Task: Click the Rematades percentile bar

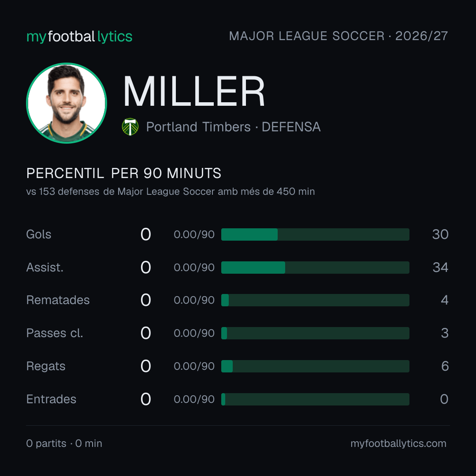Action: 315,300
